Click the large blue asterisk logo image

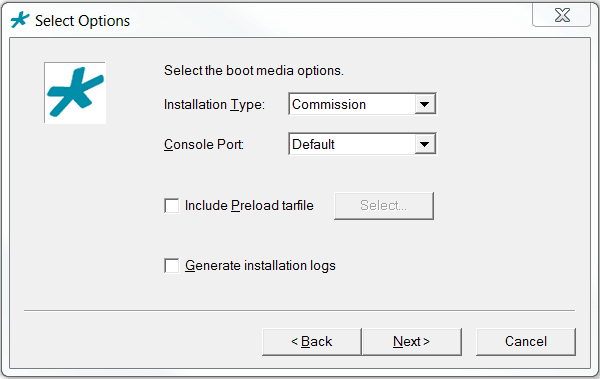pyautogui.click(x=75, y=93)
